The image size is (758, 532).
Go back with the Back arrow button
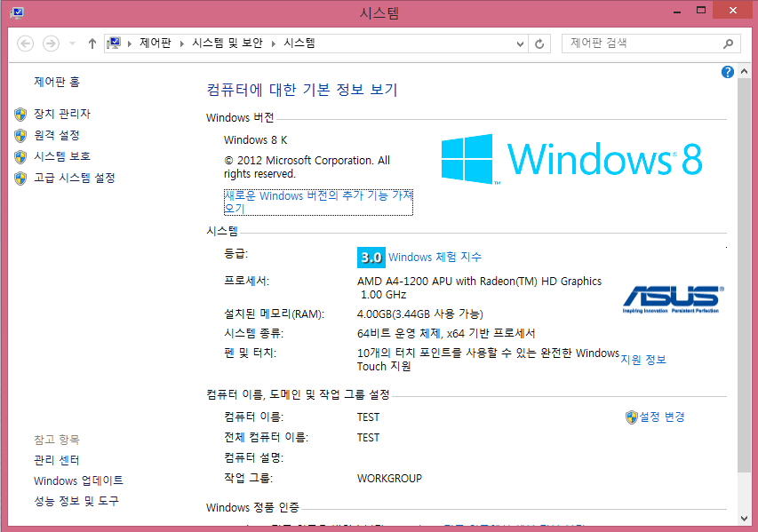26,44
